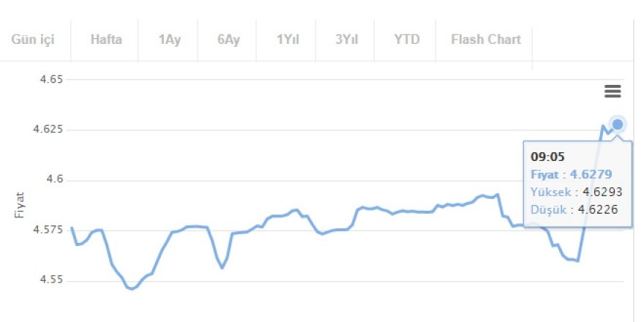Select the Hafta time range tab
The width and height of the screenshot is (644, 322).
click(x=106, y=40)
